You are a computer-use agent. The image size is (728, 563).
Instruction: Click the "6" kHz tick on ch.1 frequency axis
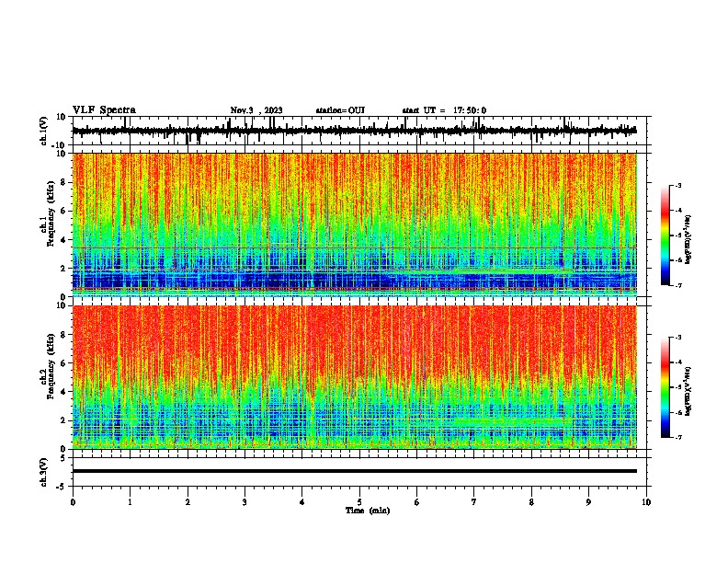click(63, 211)
